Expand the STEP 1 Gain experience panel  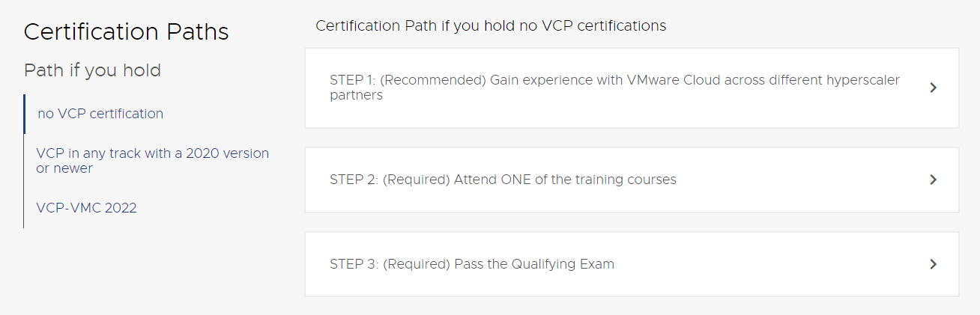click(614, 88)
